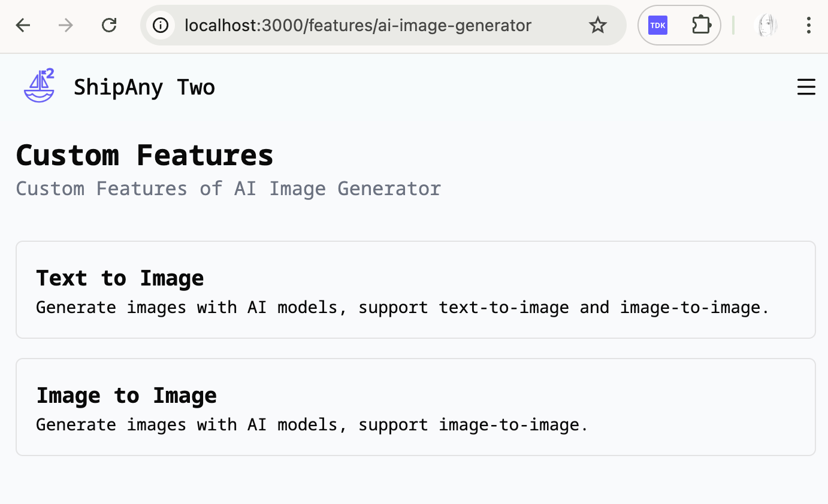
Task: Click the Text to Image card description
Action: coord(402,308)
